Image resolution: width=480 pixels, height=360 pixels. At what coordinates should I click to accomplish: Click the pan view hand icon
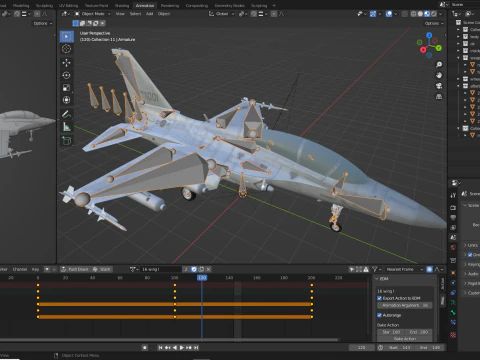tap(439, 75)
